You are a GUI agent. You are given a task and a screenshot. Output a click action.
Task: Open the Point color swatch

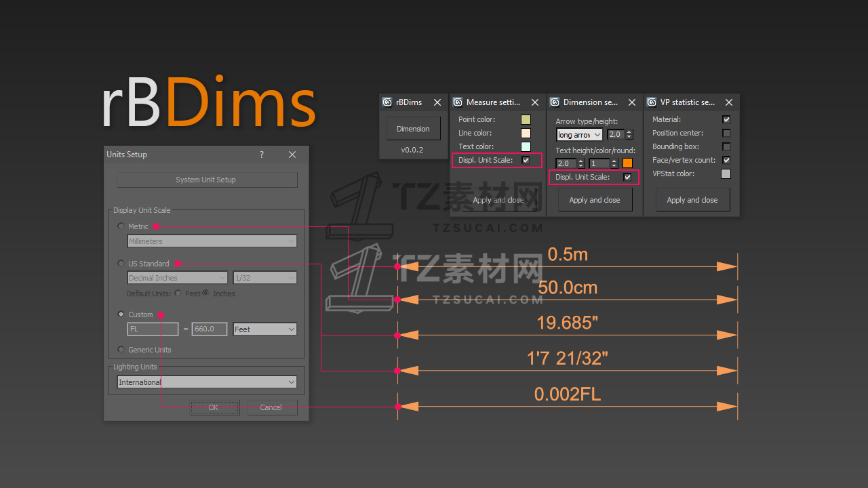pos(526,119)
